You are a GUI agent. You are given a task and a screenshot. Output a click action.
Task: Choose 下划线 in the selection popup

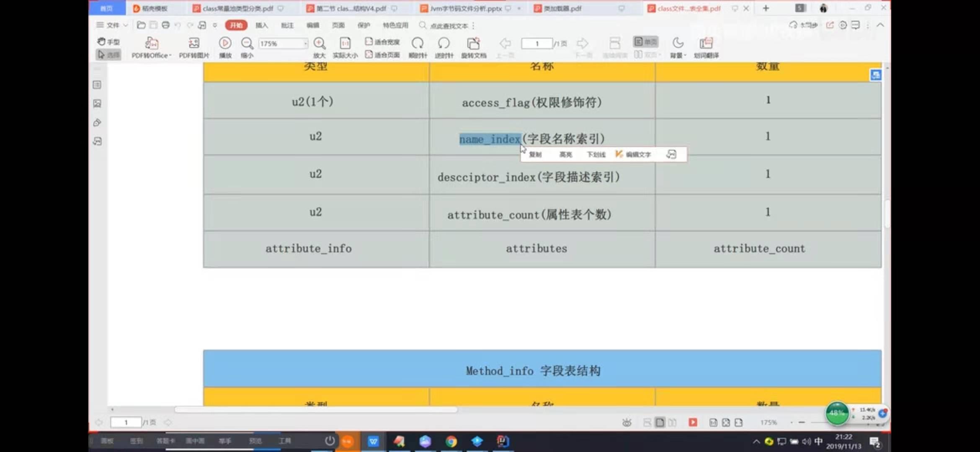click(596, 154)
